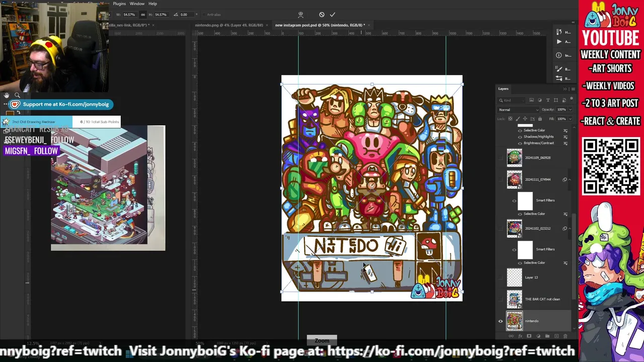The width and height of the screenshot is (644, 362).
Task: Open the Window menu
Action: pos(137,4)
